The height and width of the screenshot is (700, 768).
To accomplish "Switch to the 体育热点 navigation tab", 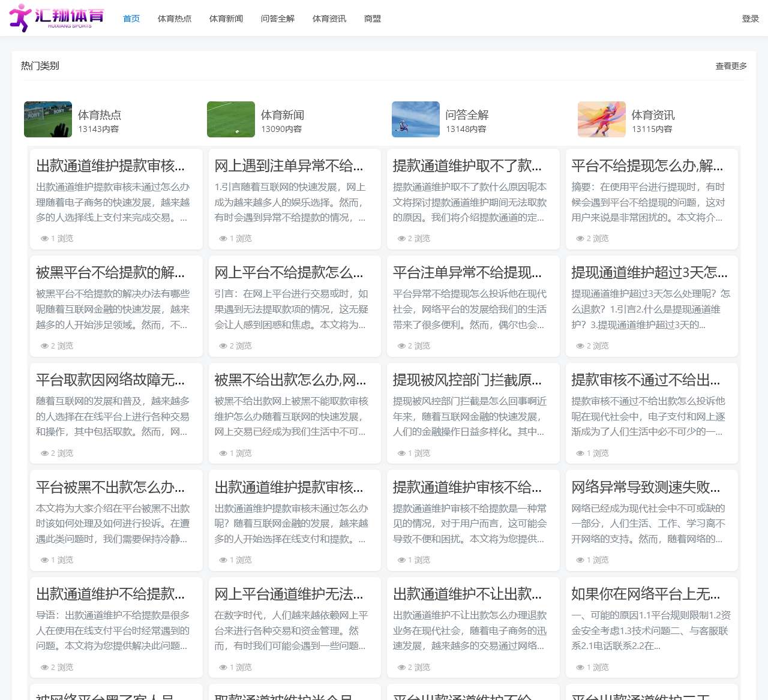I will click(174, 19).
